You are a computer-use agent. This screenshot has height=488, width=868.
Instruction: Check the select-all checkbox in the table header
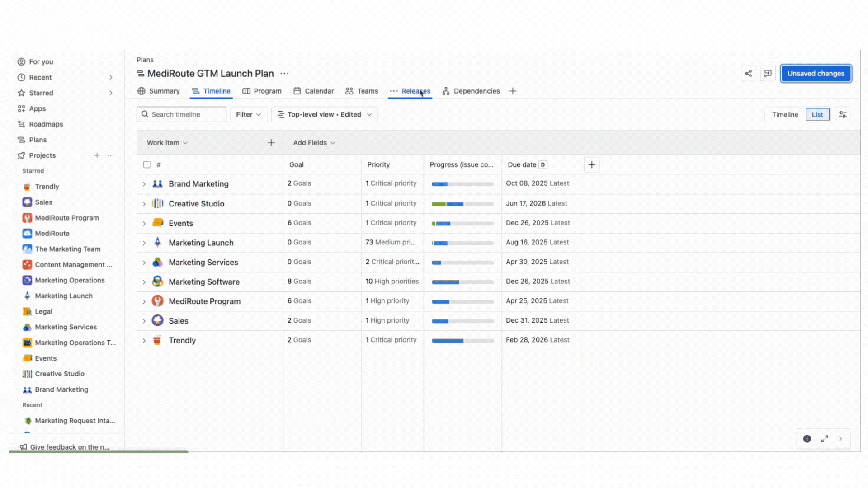click(x=147, y=164)
